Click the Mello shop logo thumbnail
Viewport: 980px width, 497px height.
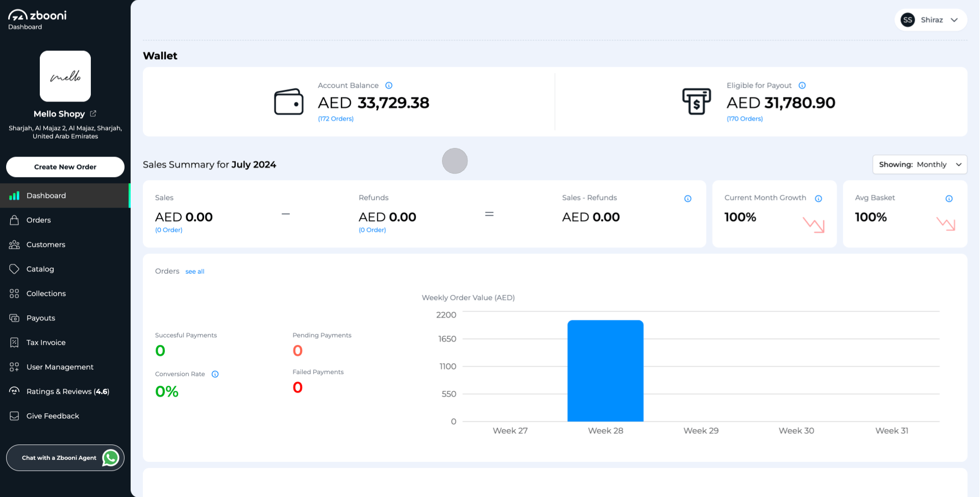pyautogui.click(x=65, y=76)
